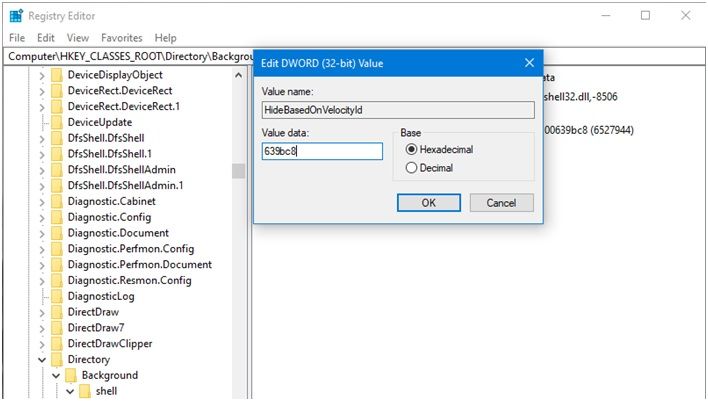Click the DiagnosticLog folder icon
Viewport: 708px width, 401px height.
tap(57, 296)
